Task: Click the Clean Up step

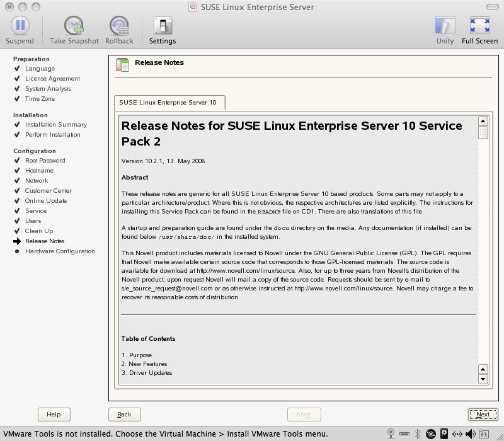Action: point(39,231)
